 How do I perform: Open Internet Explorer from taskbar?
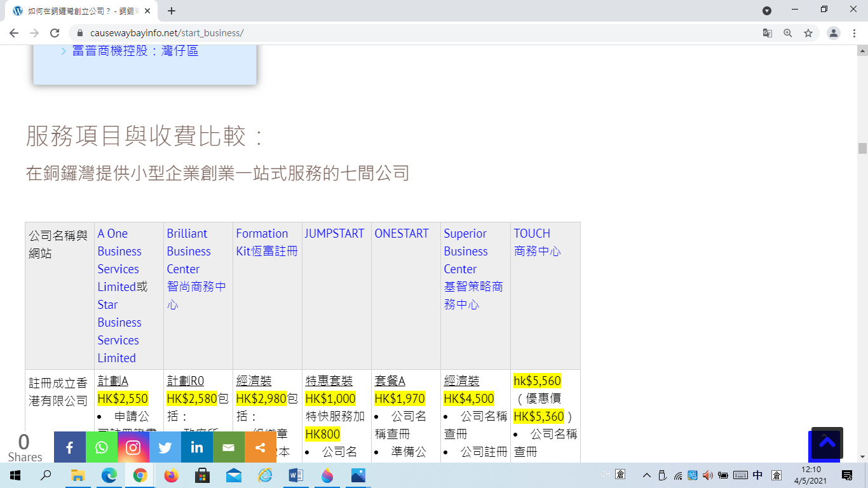pyautogui.click(x=265, y=475)
